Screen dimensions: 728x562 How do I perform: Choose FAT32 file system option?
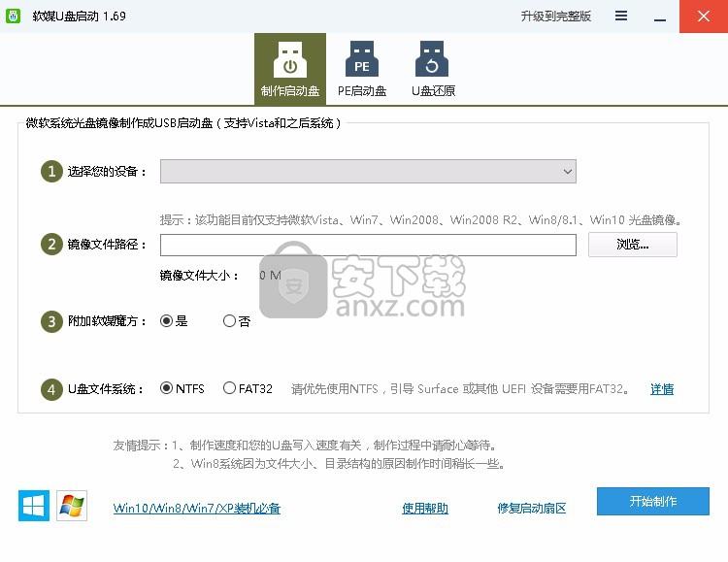click(x=248, y=388)
